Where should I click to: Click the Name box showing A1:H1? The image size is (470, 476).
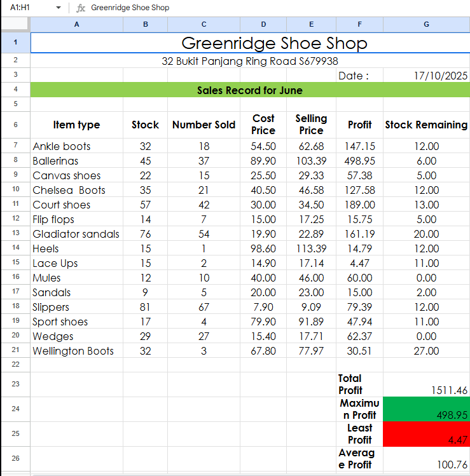(20, 8)
